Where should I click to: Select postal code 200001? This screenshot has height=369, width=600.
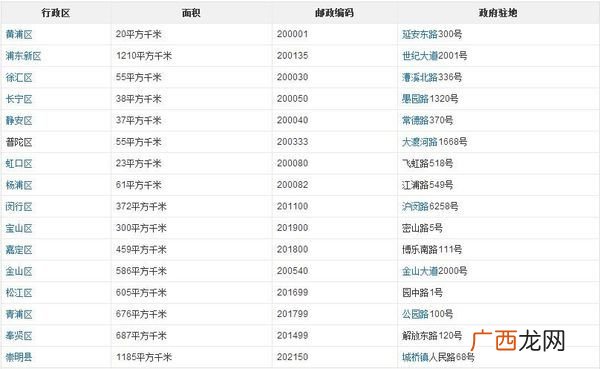point(292,34)
